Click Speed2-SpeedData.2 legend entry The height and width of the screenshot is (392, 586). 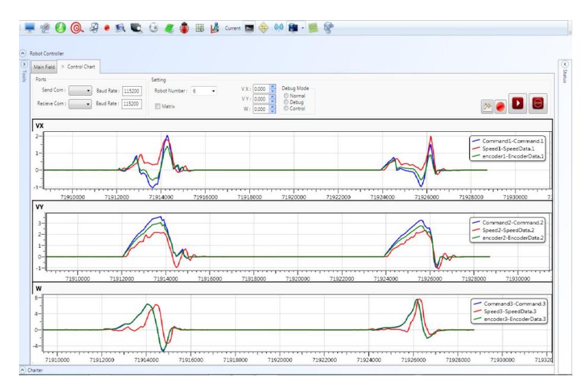pyautogui.click(x=503, y=230)
